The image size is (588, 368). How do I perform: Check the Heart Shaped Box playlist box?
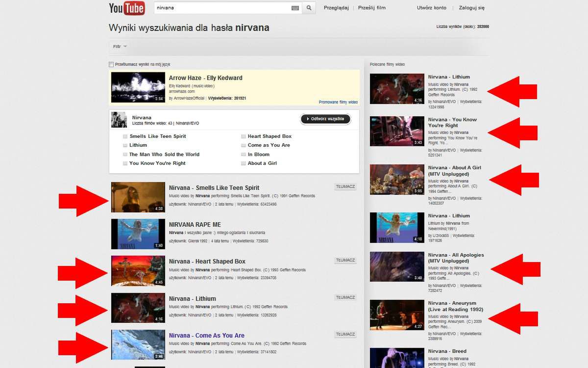244,136
